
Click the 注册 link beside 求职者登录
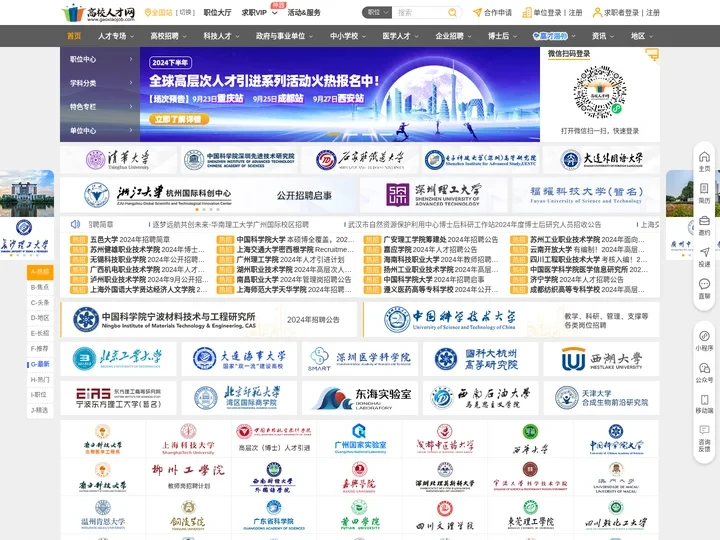pyautogui.click(x=652, y=12)
